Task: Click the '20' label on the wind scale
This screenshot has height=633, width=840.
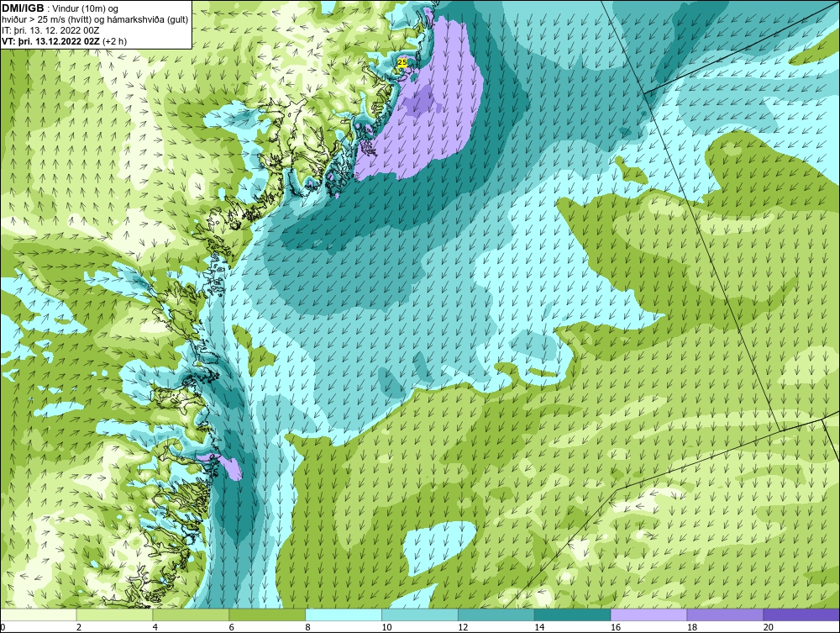Action: (x=769, y=627)
